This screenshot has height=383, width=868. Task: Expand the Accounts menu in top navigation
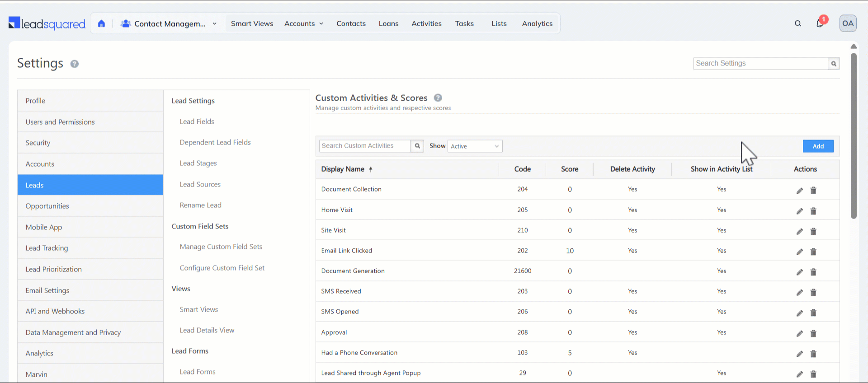tap(304, 23)
